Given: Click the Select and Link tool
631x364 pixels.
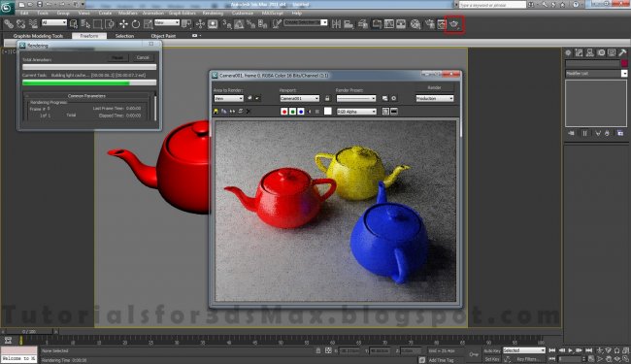Looking at the screenshot, I should (x=9, y=24).
